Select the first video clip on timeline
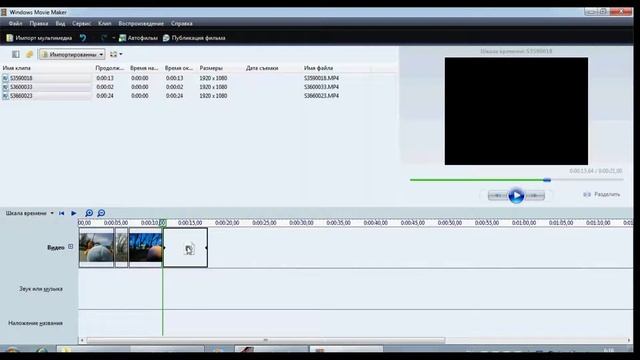Viewport: 640px width, 360px height. pyautogui.click(x=96, y=247)
